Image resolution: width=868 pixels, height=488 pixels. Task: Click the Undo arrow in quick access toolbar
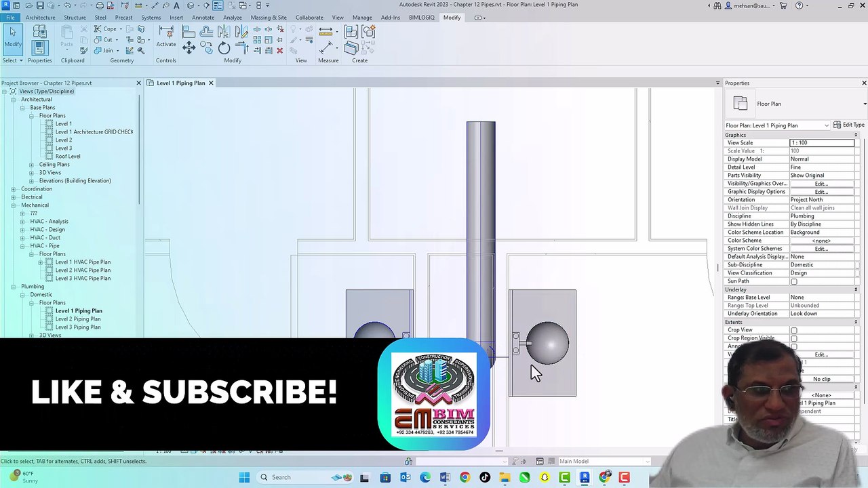pos(67,5)
